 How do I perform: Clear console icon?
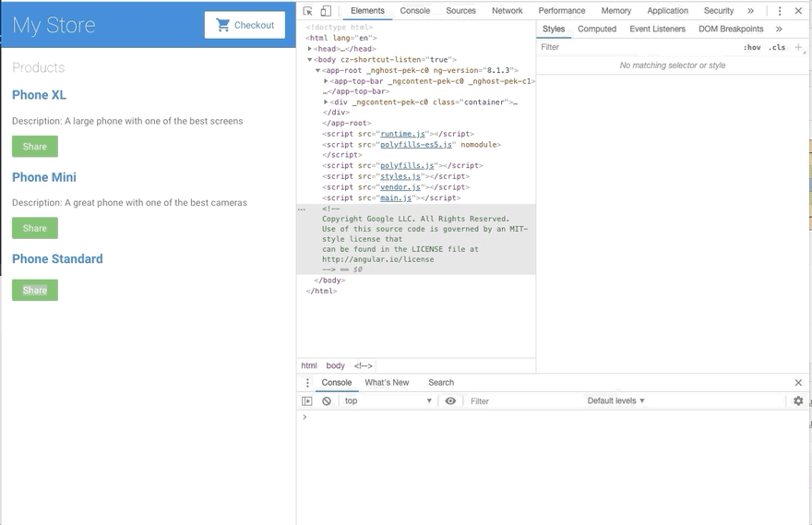tap(327, 401)
